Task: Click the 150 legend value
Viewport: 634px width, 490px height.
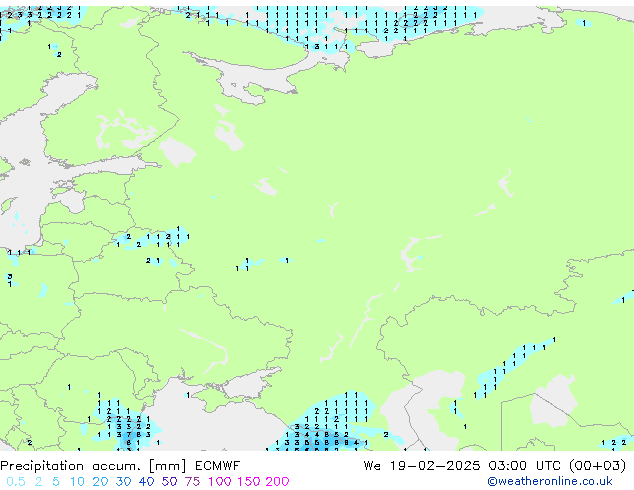Action: pos(249,482)
